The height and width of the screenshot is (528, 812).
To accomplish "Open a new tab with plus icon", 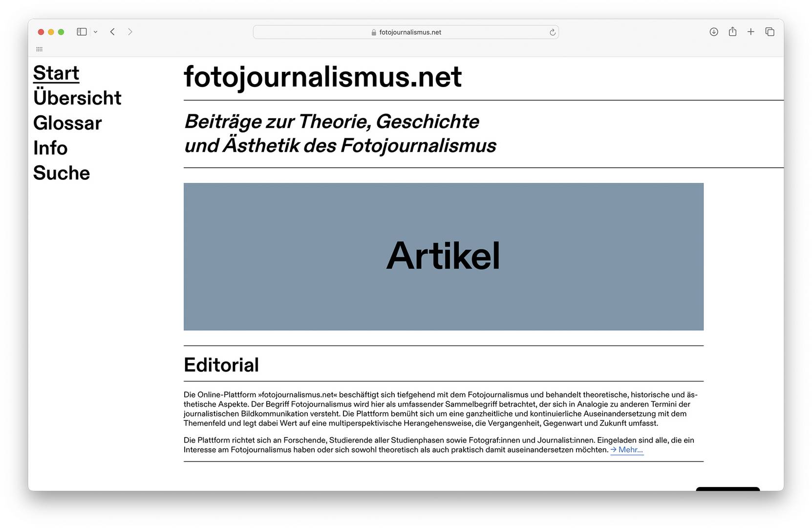I will tap(751, 32).
